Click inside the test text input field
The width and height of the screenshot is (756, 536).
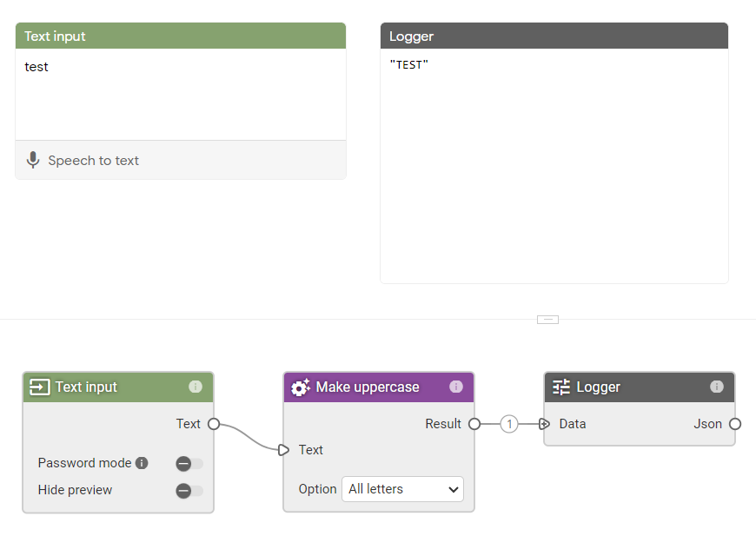coord(181,95)
